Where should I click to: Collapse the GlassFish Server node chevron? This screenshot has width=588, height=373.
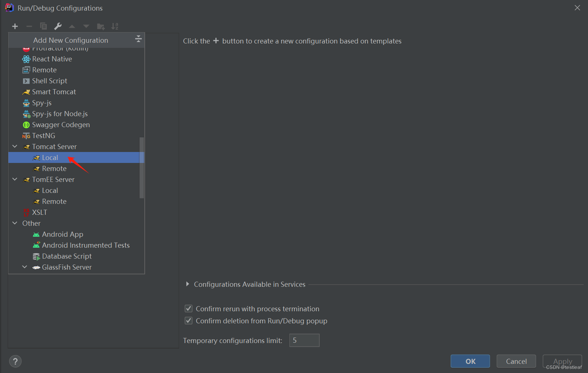pos(25,267)
